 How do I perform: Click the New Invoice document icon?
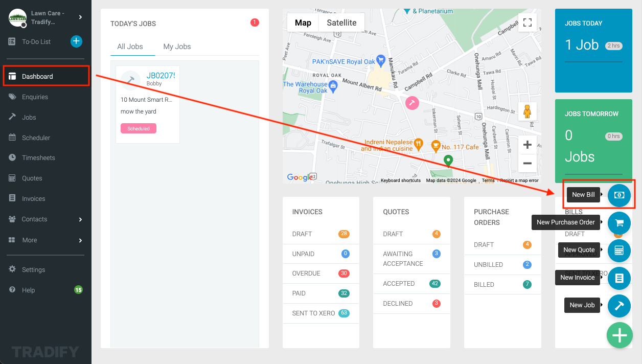pyautogui.click(x=619, y=278)
